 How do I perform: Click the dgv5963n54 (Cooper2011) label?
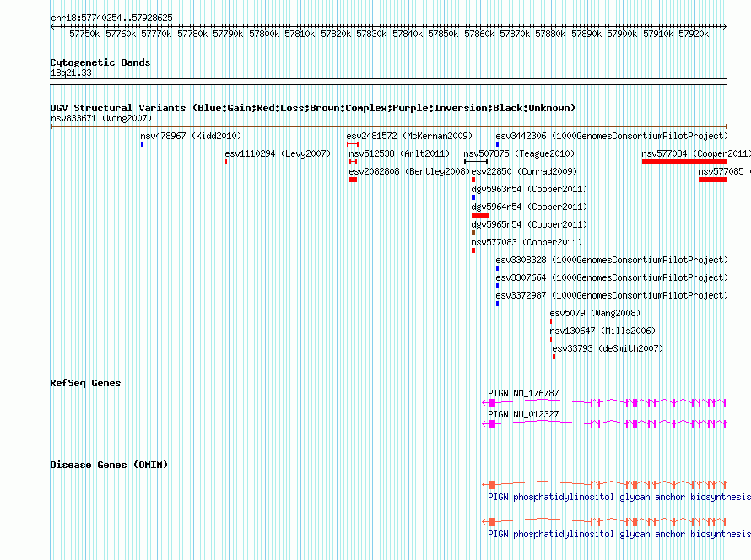pyautogui.click(x=529, y=189)
